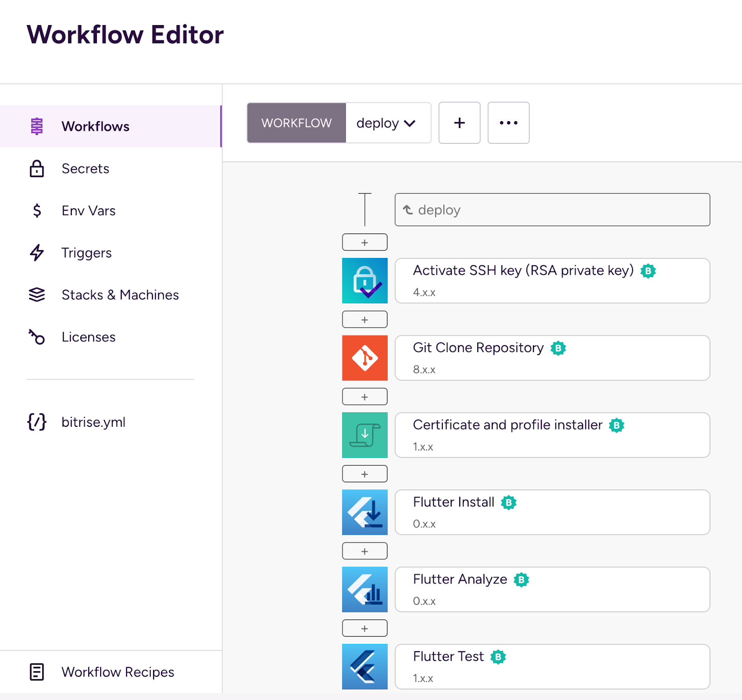Click the deploy workflow name field
The image size is (742, 700).
point(552,210)
